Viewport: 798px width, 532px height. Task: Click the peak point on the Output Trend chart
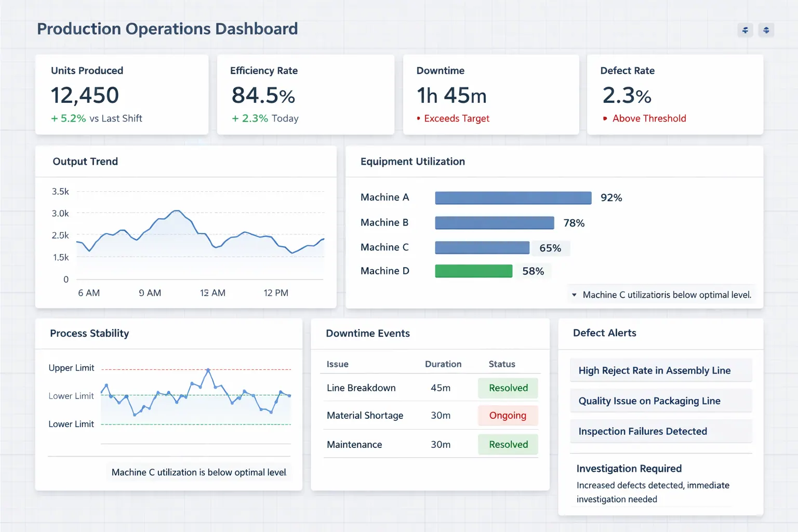pos(177,210)
